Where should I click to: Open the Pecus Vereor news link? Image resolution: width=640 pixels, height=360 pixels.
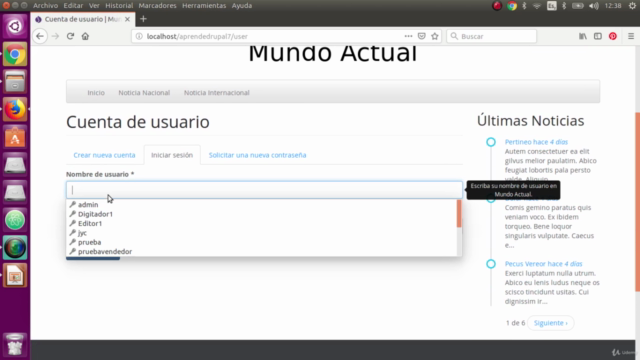click(543, 264)
